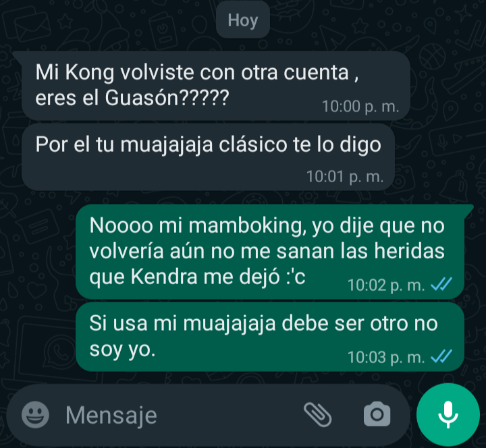Click the 10:02 p. m. timestamp
Viewport: 486px width, 448px height.
386,285
